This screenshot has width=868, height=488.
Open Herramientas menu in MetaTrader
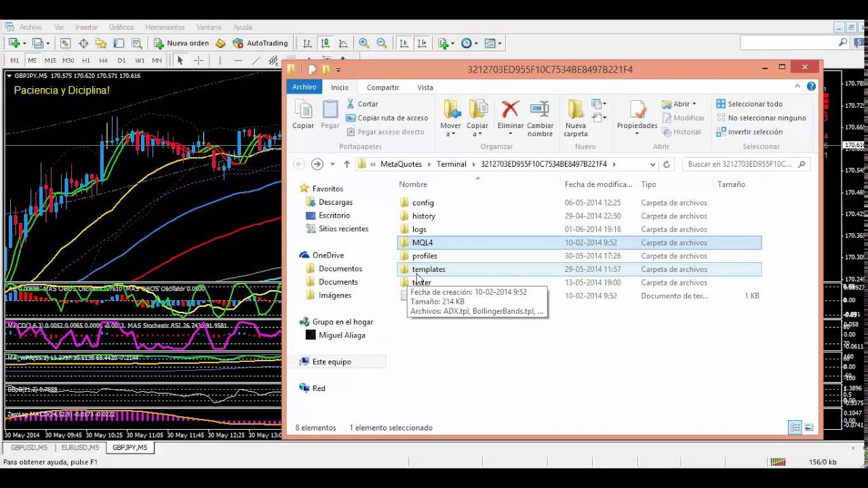165,27
